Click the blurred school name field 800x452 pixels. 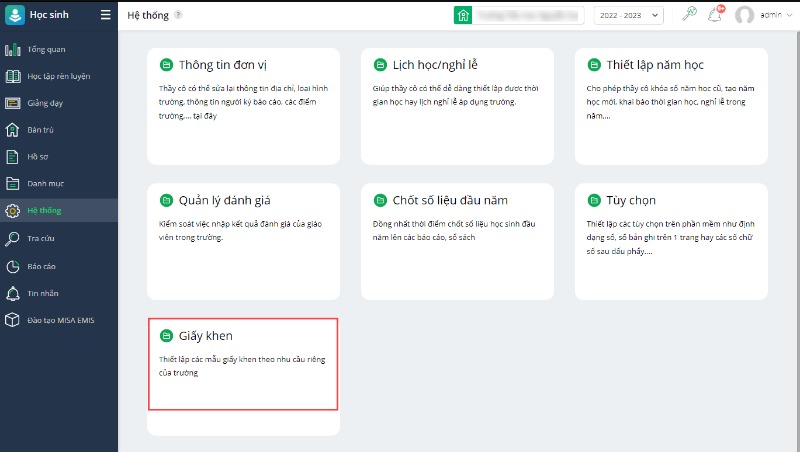pyautogui.click(x=529, y=15)
